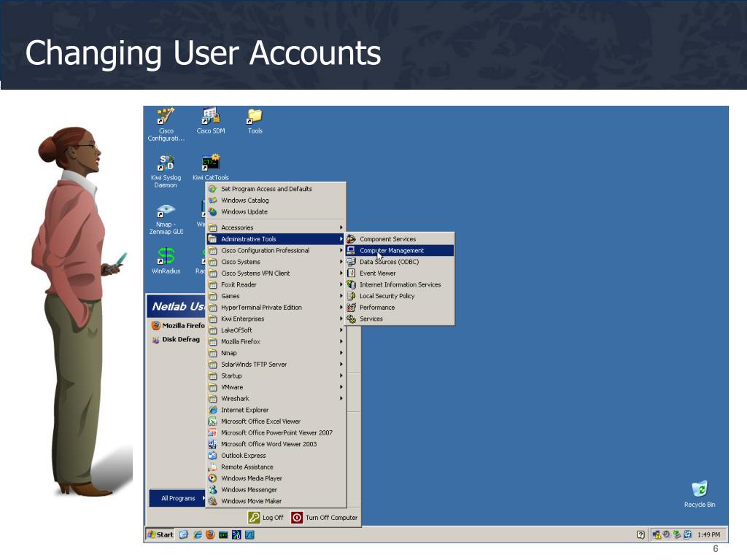This screenshot has width=747, height=560.
Task: Expand the Cisco Systems program folder
Action: (x=276, y=262)
